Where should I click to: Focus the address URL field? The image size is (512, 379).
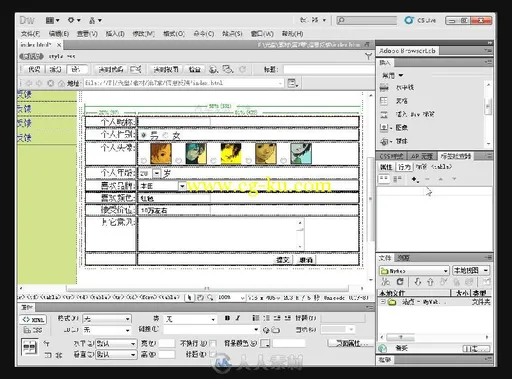point(183,83)
